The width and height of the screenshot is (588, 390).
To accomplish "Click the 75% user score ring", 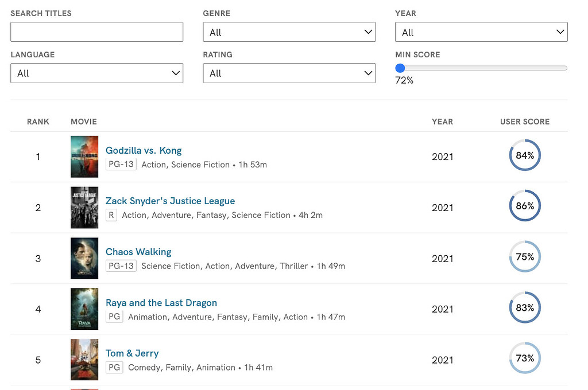I will [x=525, y=257].
